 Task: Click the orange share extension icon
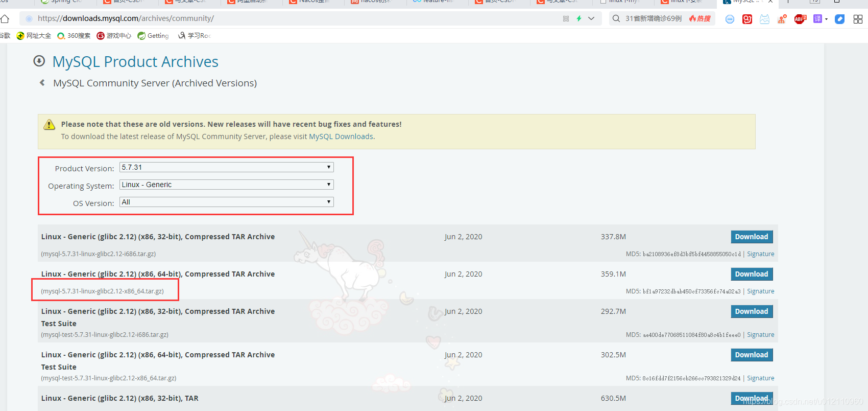782,19
